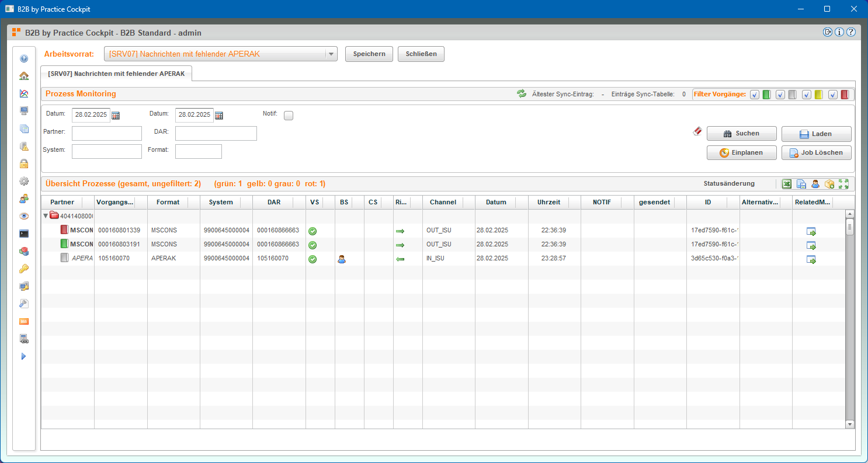Switch to the SRV07 Nachrichten tab

coord(116,74)
